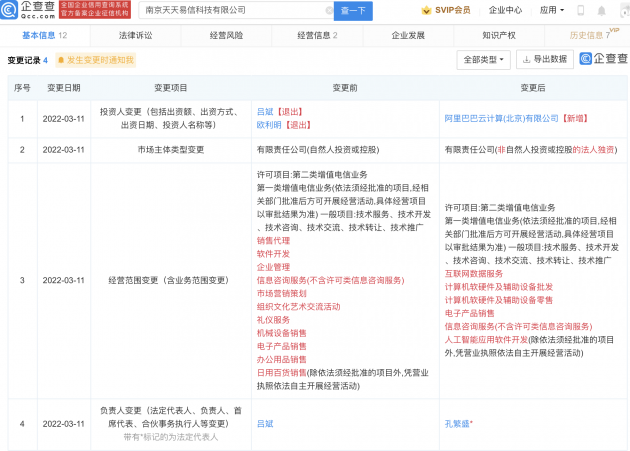Switch to 历史信息 VIP tab

point(589,35)
